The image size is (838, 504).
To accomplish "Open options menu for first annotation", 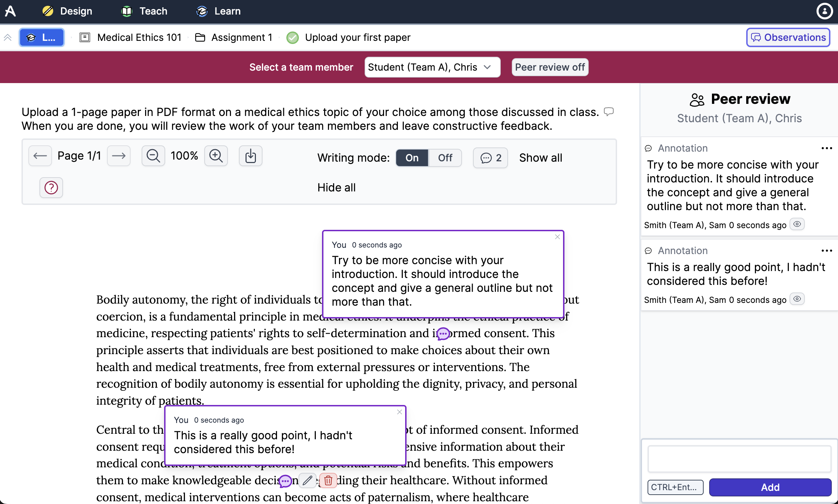I will click(827, 148).
